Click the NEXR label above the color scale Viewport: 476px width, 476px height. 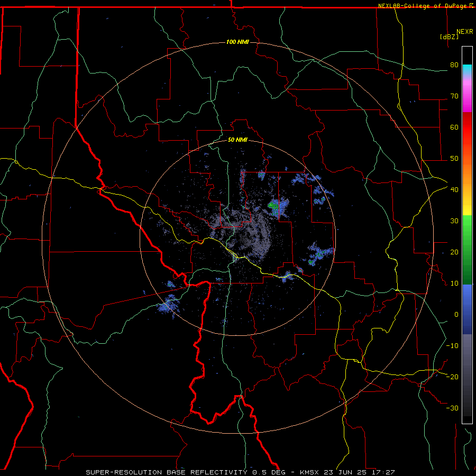(465, 32)
